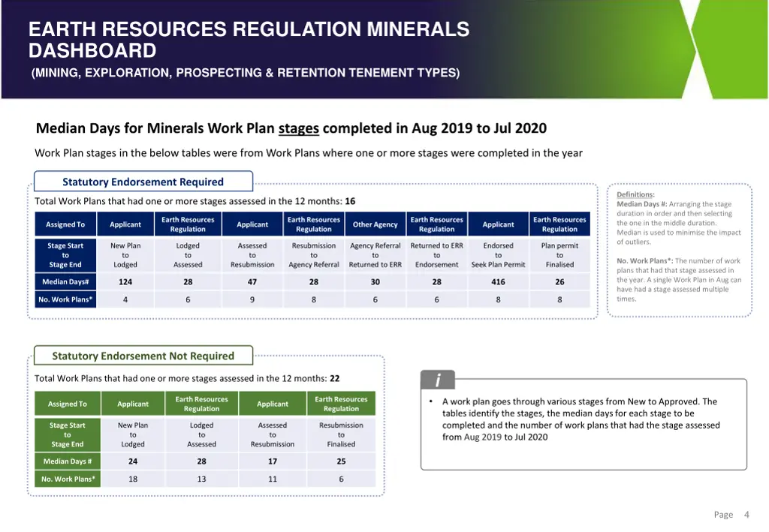The height and width of the screenshot is (532, 769).
Task: Click the Agency Referral to Returned to ERR cell
Action: pos(375,255)
